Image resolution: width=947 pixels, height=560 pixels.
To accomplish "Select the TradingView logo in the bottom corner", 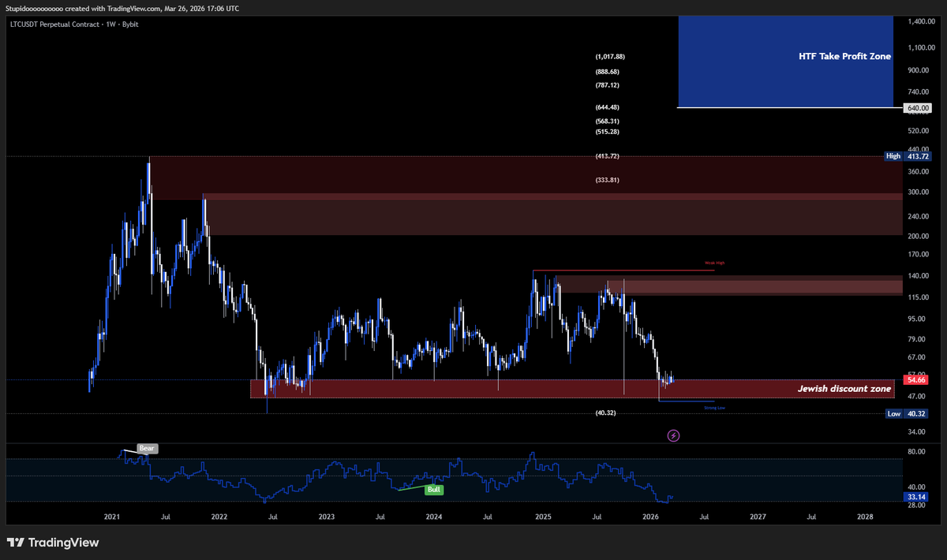I will [x=54, y=543].
